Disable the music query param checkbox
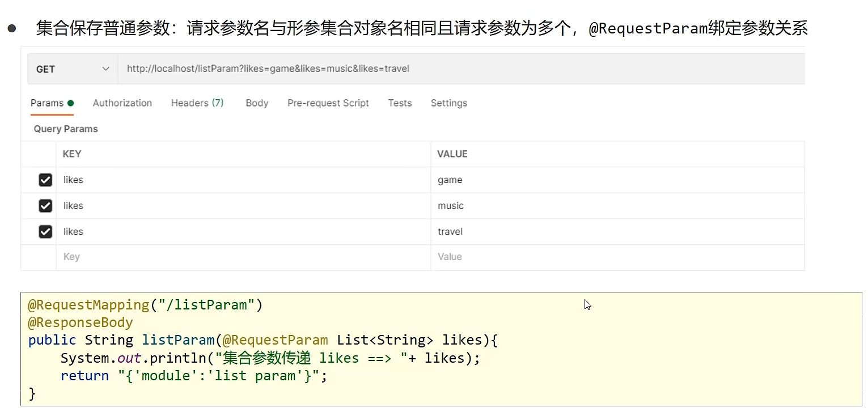This screenshot has height=412, width=868. click(45, 206)
